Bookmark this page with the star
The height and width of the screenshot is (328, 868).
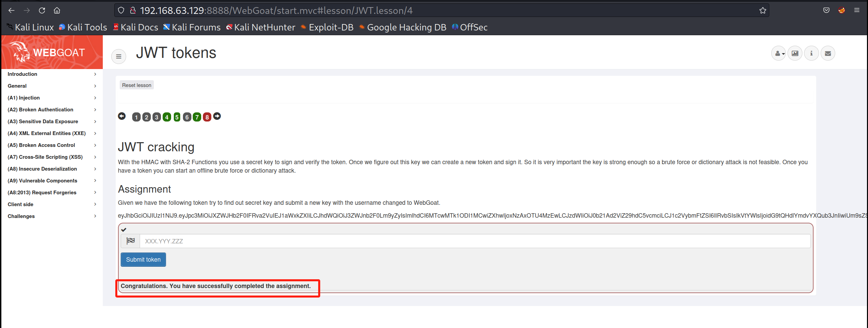tap(763, 10)
